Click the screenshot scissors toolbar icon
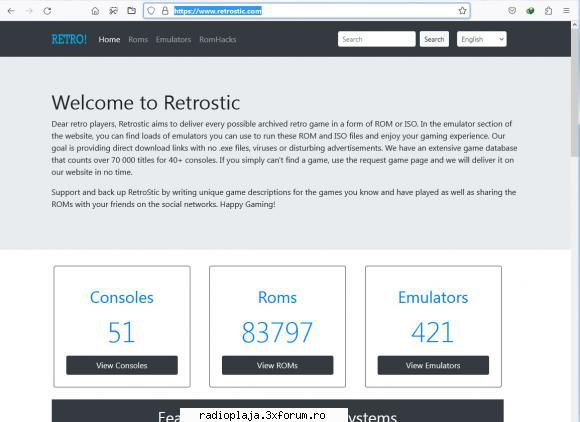 pyautogui.click(x=113, y=11)
